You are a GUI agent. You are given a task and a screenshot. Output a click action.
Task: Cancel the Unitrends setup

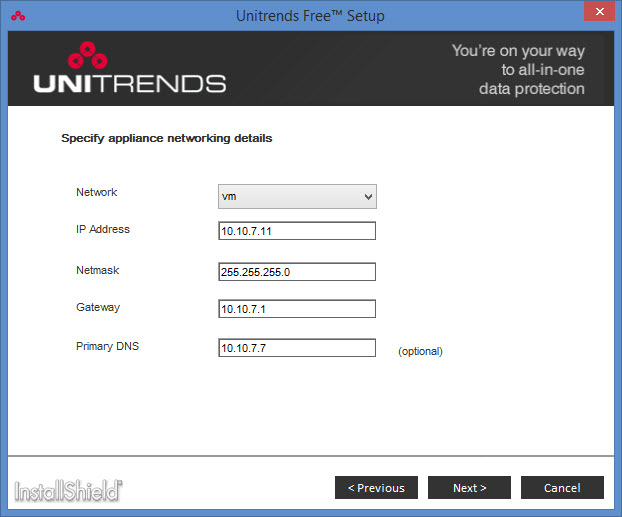[x=562, y=488]
